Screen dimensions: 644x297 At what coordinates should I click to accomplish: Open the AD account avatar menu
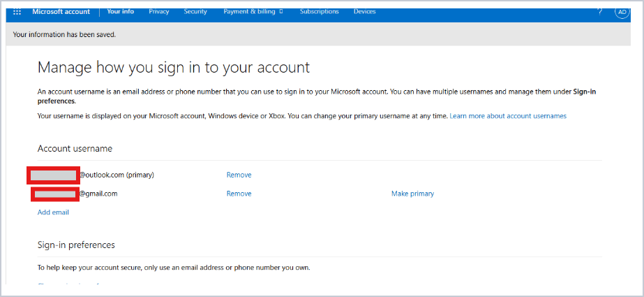(622, 12)
